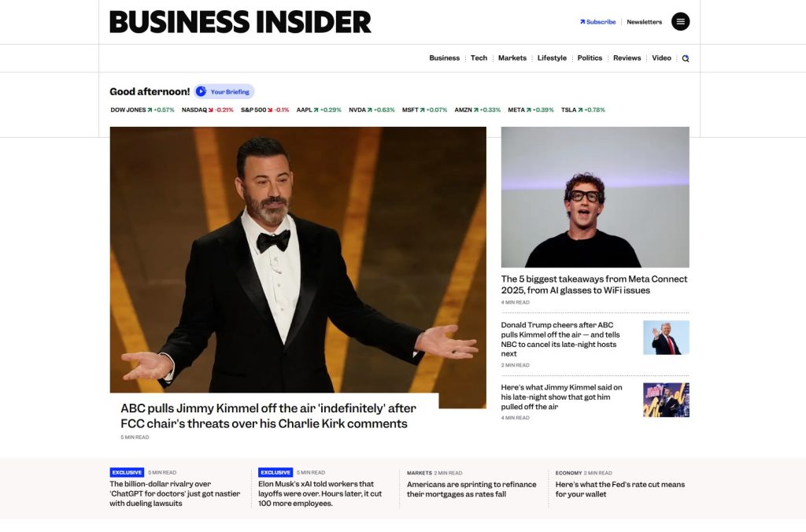Select the AMZN stock ticker

477,110
